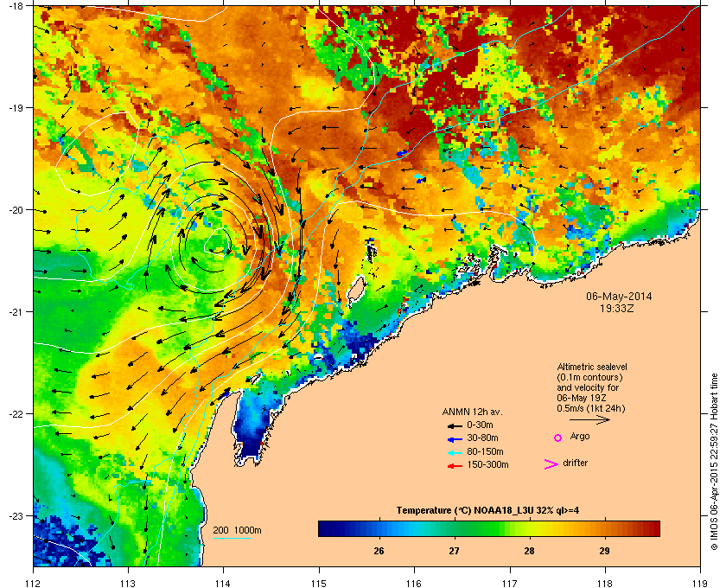
Task: Click the '0.5m/s (1kt 24h)' text
Action: [591, 409]
